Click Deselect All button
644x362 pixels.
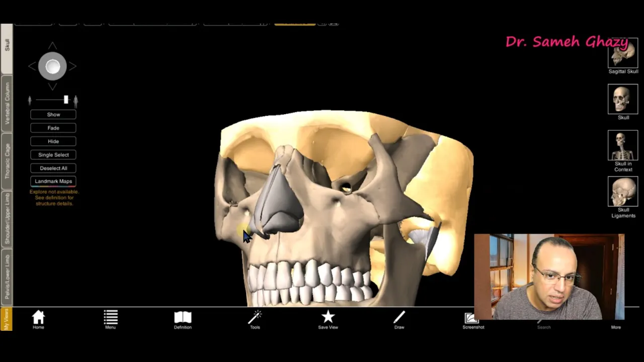[53, 168]
